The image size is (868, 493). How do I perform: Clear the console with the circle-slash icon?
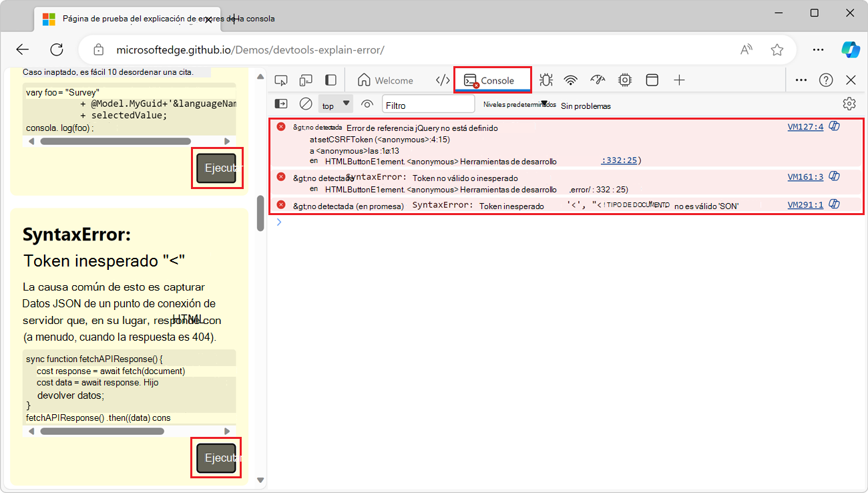[306, 104]
